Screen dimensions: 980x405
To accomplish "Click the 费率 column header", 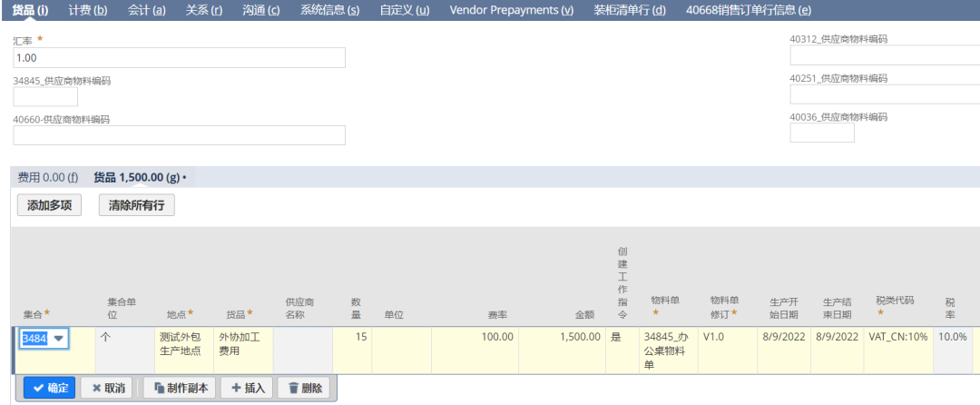I will tap(497, 315).
